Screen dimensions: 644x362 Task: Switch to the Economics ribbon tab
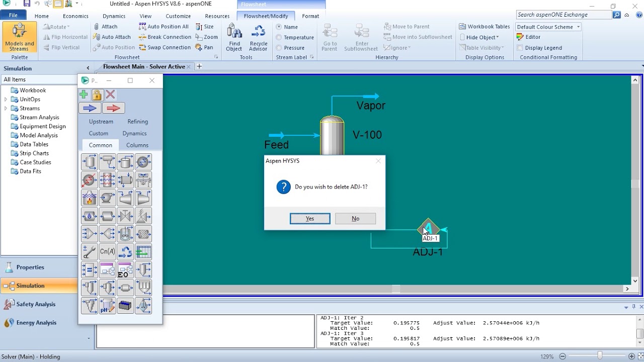coord(75,16)
